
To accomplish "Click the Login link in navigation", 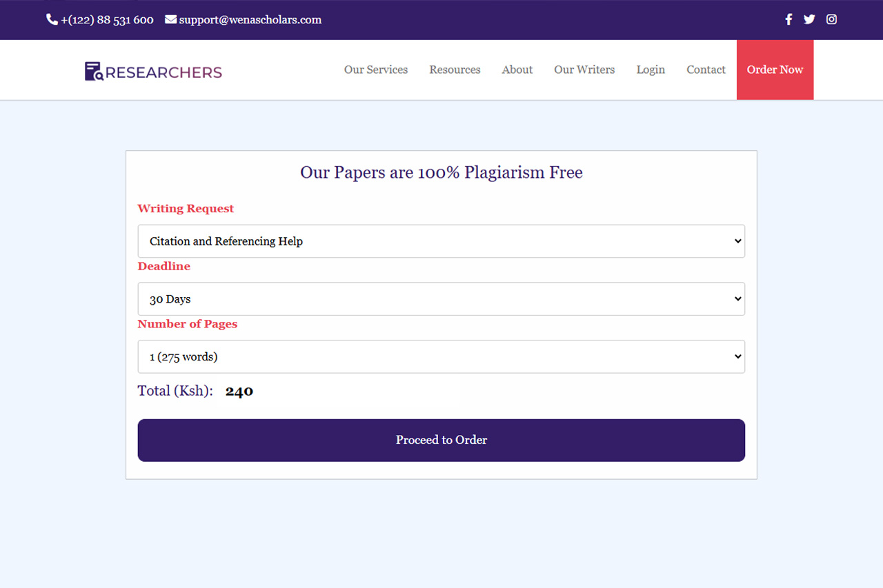I will pos(650,70).
